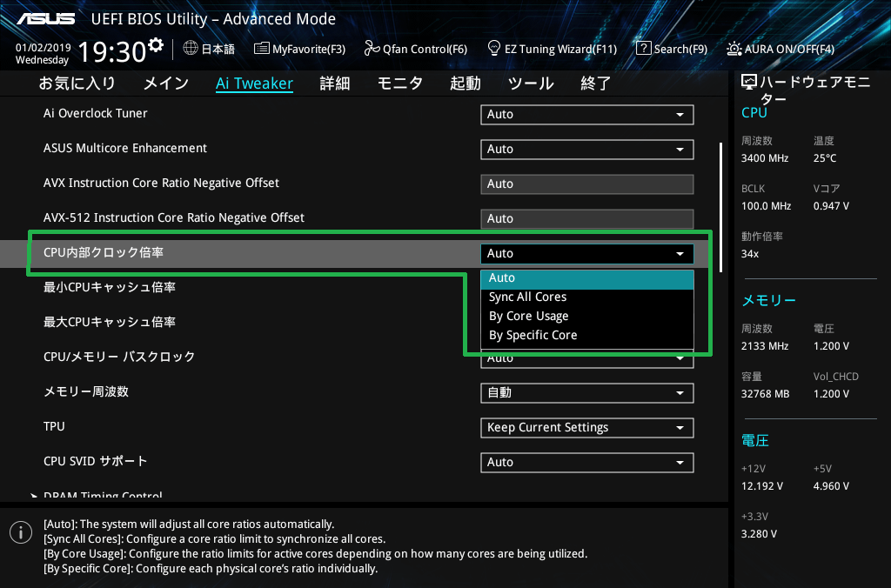The height and width of the screenshot is (588, 891).
Task: Click the AVX-512 Instruction Core Ratio Negative Offset field
Action: pyautogui.click(x=587, y=218)
